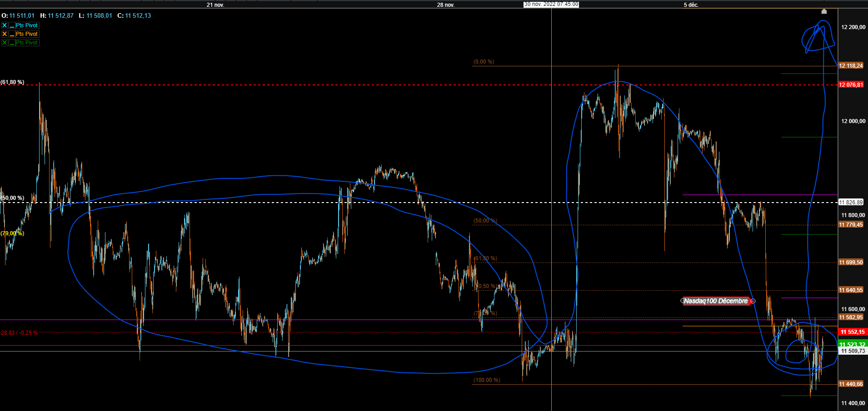Collapse the orange Pts Pivot indicator via underscore icon
The width and height of the screenshot is (868, 411).
click(12, 34)
